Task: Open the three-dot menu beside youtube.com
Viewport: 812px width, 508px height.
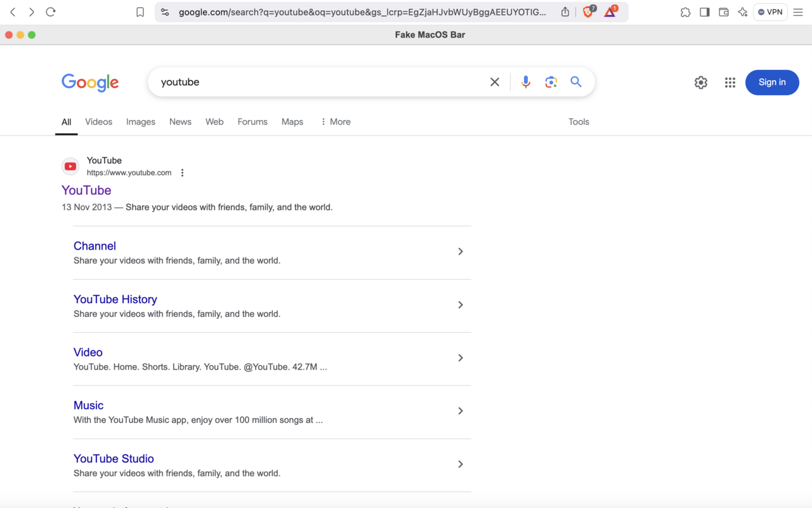Action: pyautogui.click(x=182, y=173)
